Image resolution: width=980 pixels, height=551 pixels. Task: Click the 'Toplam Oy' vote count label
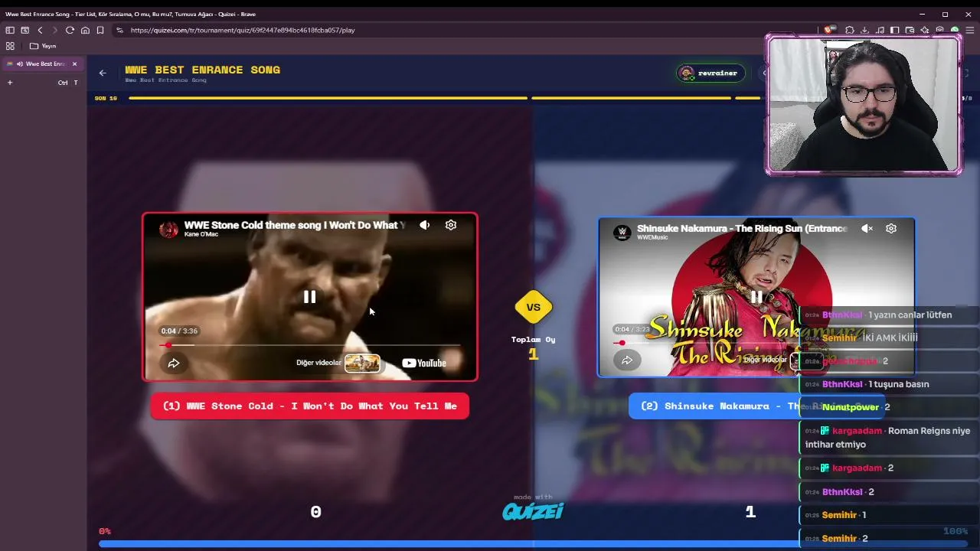coord(534,339)
